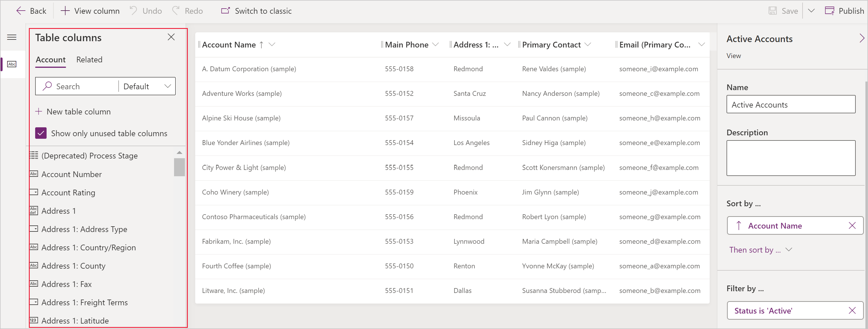
Task: Click the hamburger menu icon
Action: [x=12, y=37]
